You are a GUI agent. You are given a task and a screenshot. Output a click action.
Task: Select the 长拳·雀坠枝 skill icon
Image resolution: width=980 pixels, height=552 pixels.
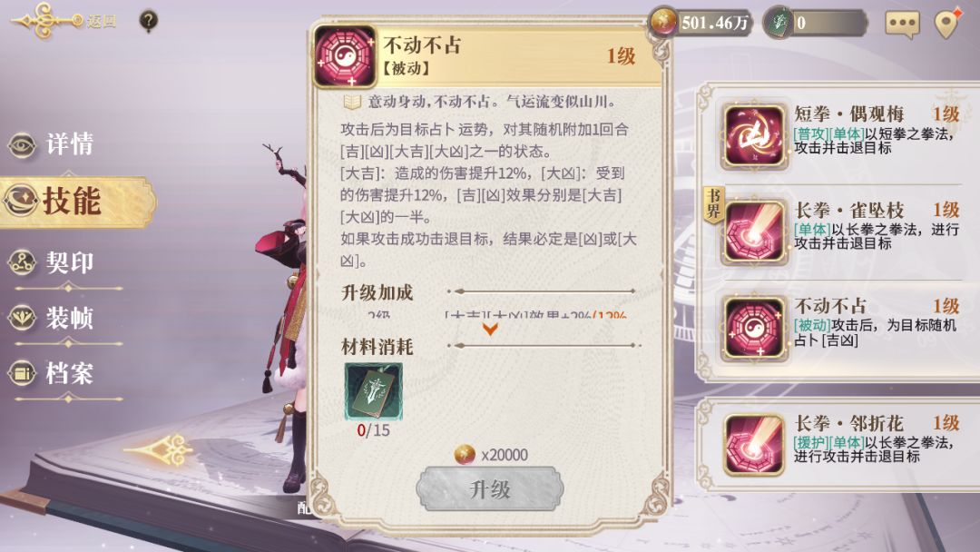754,232
